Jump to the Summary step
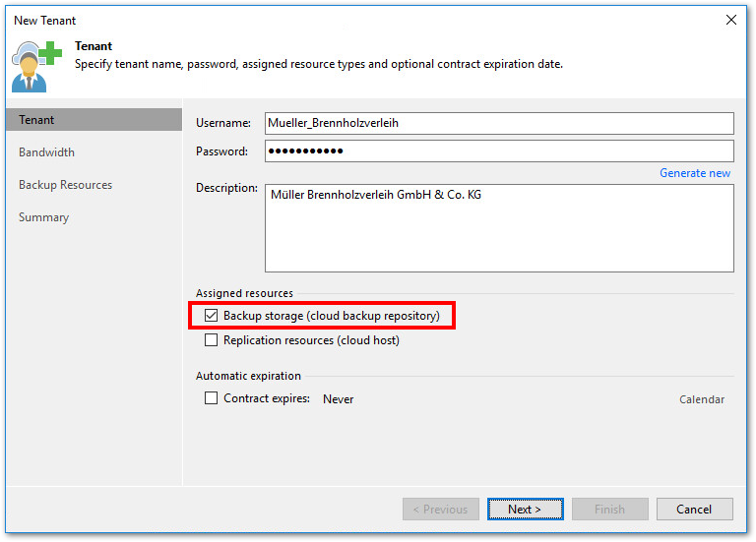This screenshot has height=542, width=756. pyautogui.click(x=43, y=217)
